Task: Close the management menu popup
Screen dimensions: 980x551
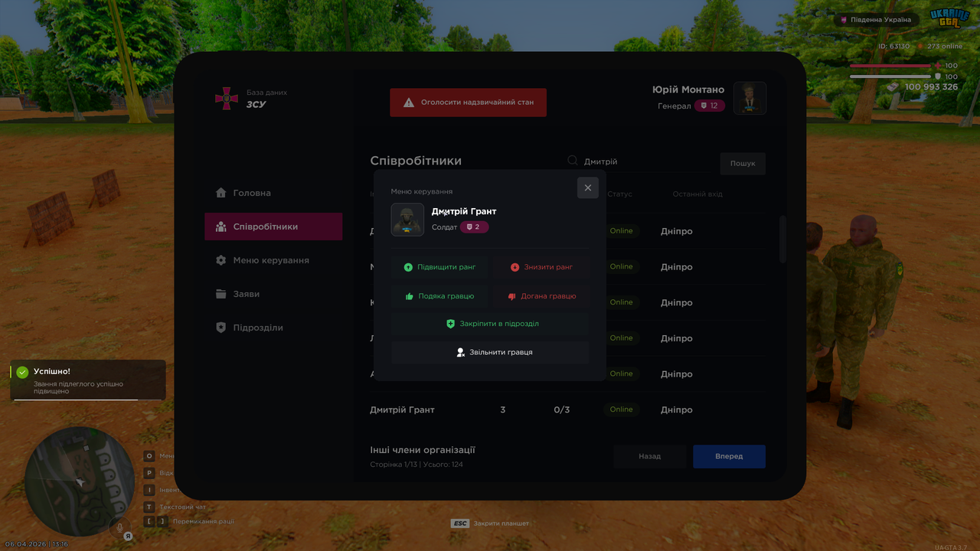Action: coord(588,187)
